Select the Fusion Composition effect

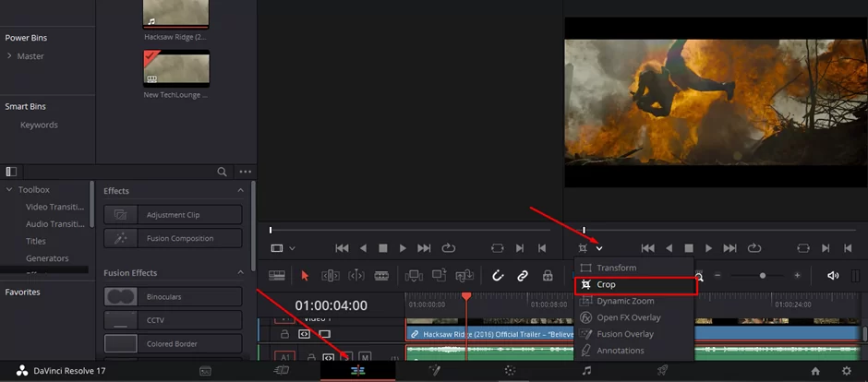click(x=173, y=238)
